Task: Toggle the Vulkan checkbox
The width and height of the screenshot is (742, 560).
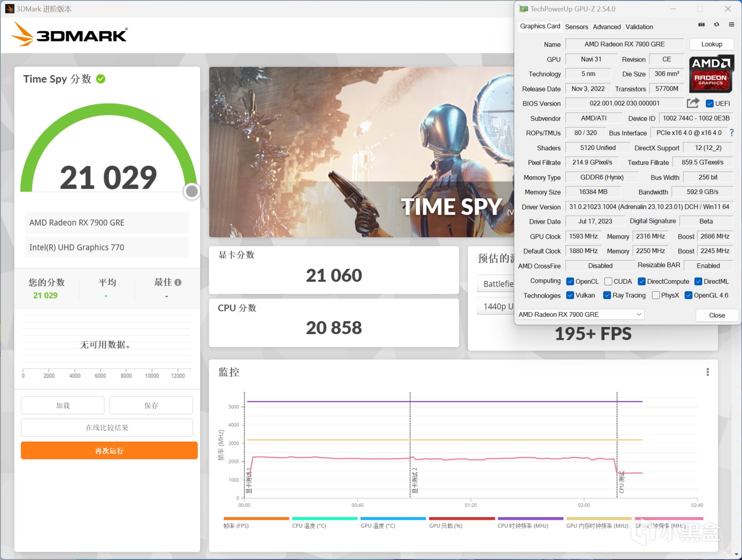Action: (570, 296)
